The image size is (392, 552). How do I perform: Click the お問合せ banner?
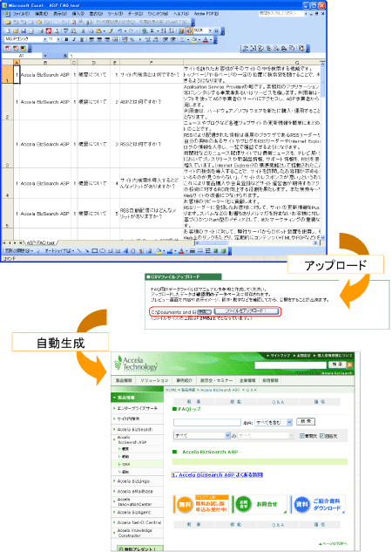(x=260, y=504)
